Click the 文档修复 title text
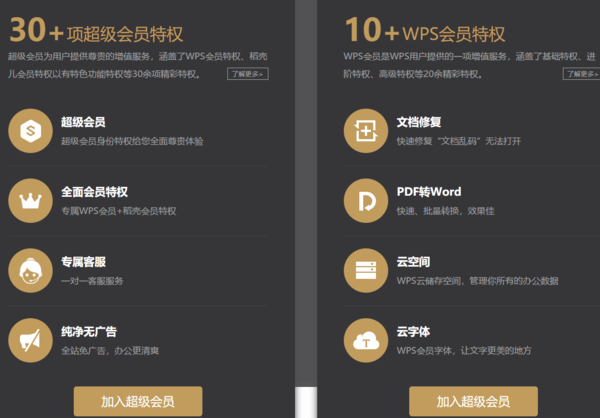This screenshot has height=418, width=600. click(418, 122)
